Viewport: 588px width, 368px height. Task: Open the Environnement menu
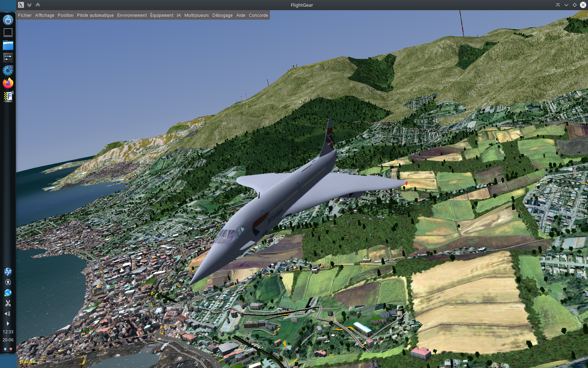[x=132, y=15]
